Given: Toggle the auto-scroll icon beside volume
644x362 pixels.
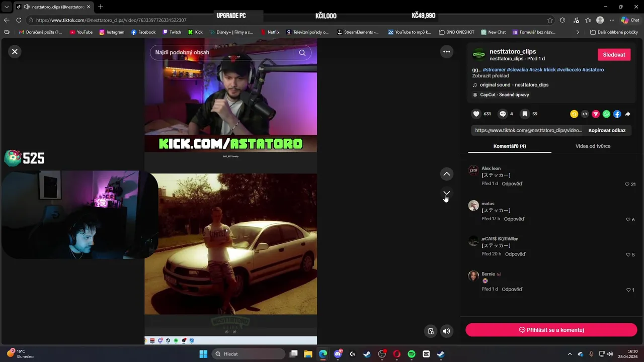Looking at the screenshot, I should tap(431, 331).
